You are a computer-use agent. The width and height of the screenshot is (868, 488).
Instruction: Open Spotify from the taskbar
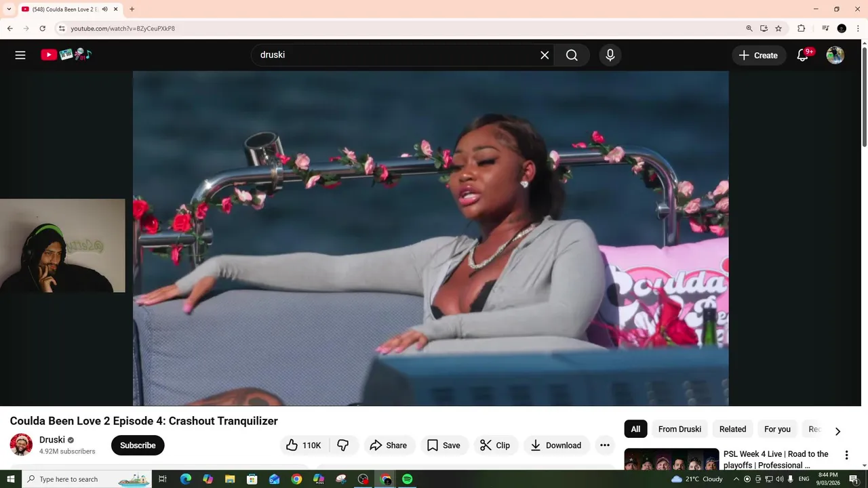[407, 479]
